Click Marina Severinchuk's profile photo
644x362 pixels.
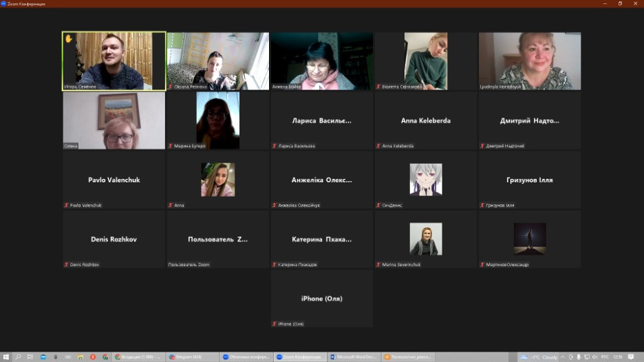click(426, 239)
